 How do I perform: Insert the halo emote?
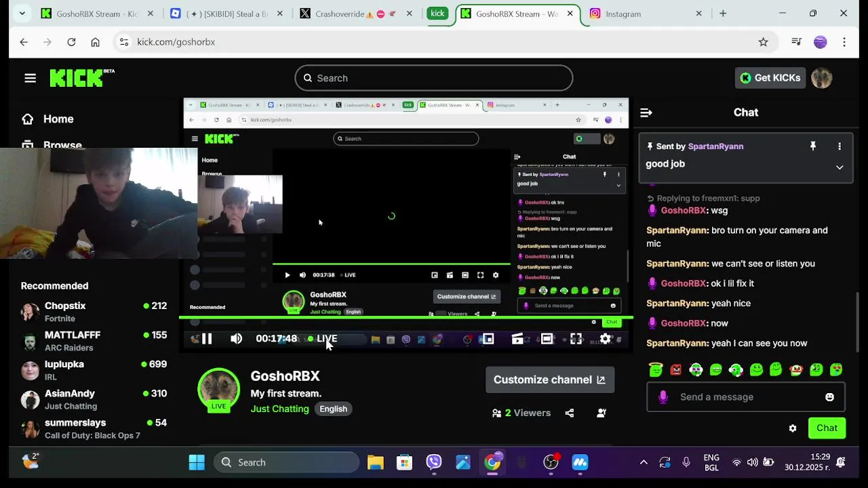click(x=656, y=369)
